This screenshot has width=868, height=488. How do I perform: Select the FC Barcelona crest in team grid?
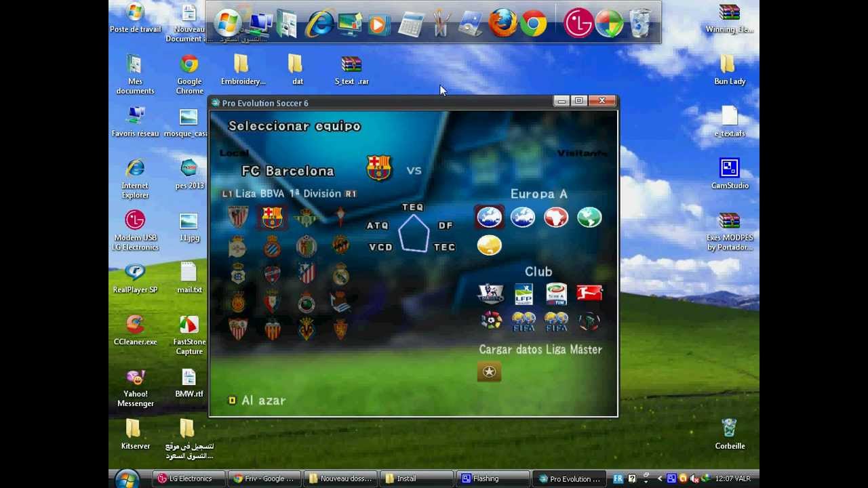(272, 217)
